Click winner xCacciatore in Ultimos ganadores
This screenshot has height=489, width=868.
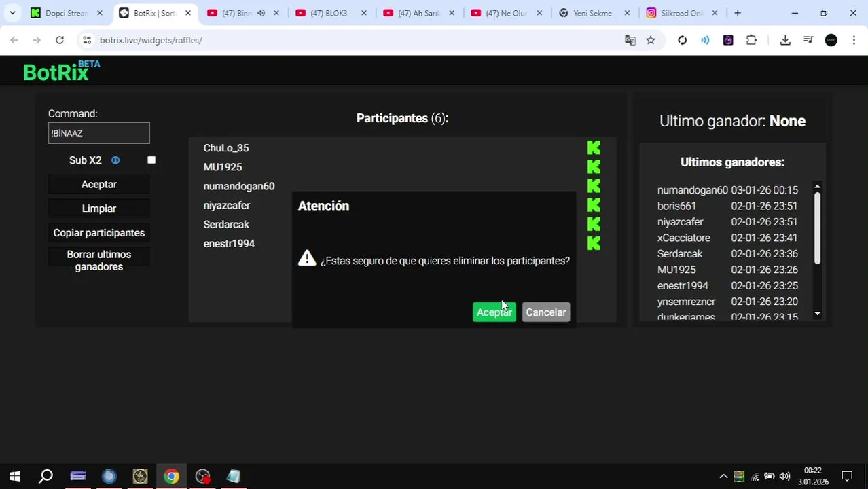(684, 238)
